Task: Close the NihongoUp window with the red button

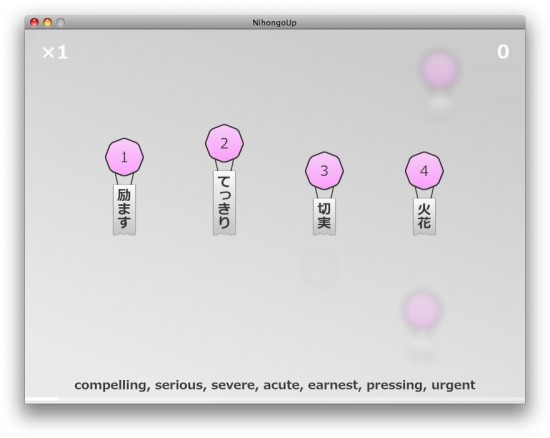Action: 34,22
